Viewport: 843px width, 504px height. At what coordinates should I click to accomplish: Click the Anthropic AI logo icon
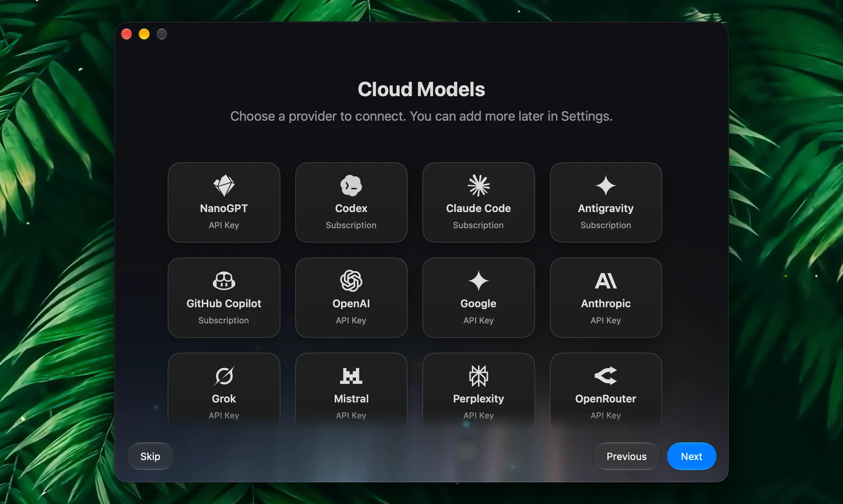606,281
